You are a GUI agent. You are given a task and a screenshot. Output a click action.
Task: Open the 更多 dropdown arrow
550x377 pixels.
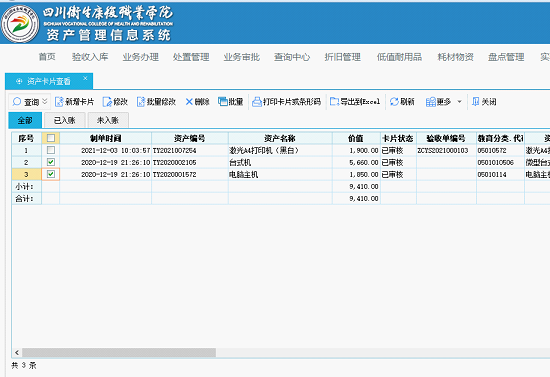pyautogui.click(x=460, y=102)
